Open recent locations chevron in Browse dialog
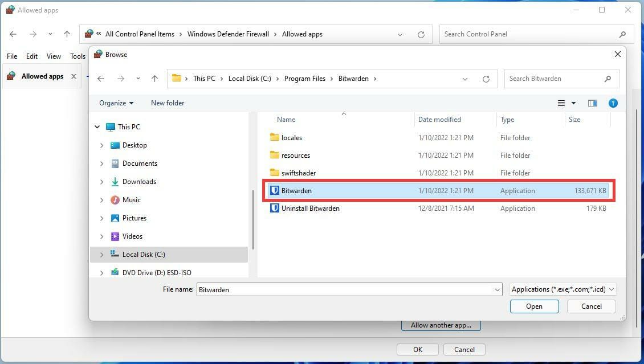 click(138, 79)
